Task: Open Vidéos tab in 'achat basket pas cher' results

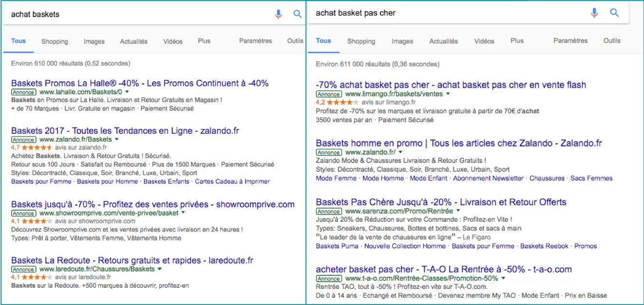Action: coord(484,41)
